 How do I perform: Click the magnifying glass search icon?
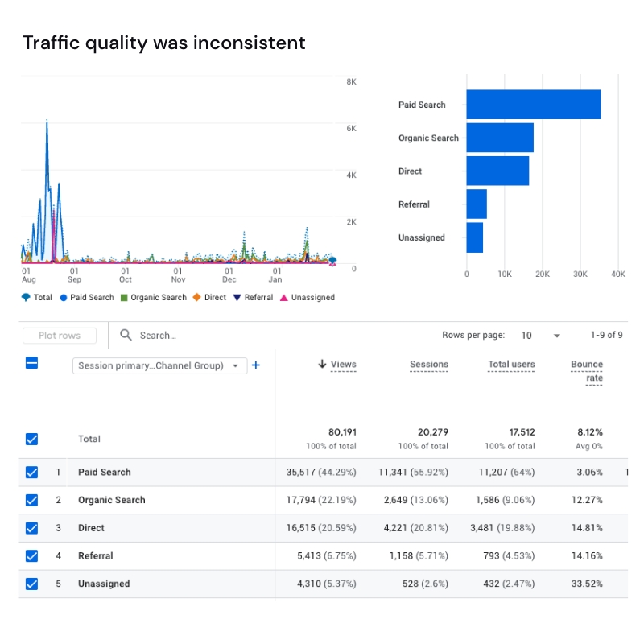(125, 335)
